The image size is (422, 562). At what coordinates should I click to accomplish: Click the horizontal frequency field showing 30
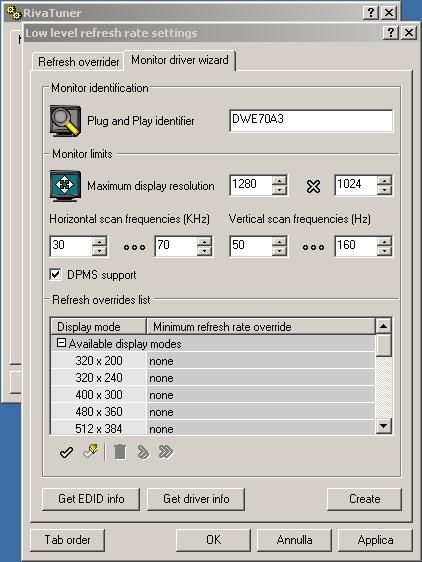click(x=71, y=246)
